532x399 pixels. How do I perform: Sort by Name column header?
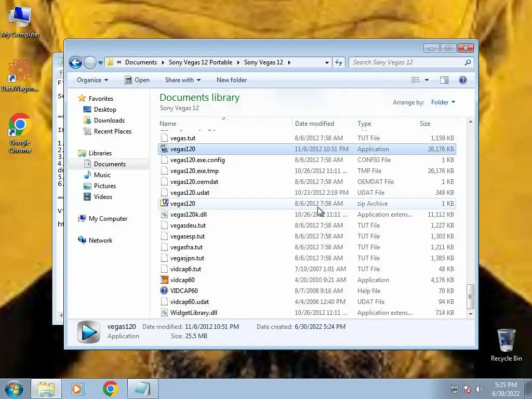(x=225, y=124)
